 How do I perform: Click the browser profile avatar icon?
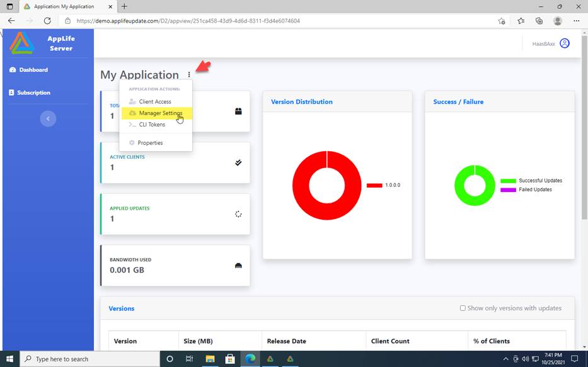click(x=558, y=21)
